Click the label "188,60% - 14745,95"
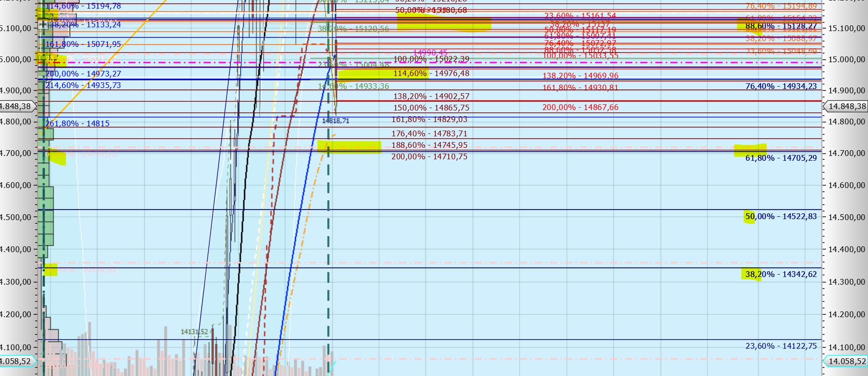 [x=429, y=145]
